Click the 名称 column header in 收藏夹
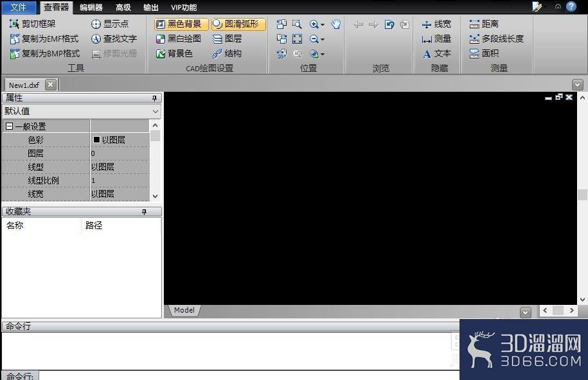The height and width of the screenshot is (380, 588). pyautogui.click(x=41, y=225)
